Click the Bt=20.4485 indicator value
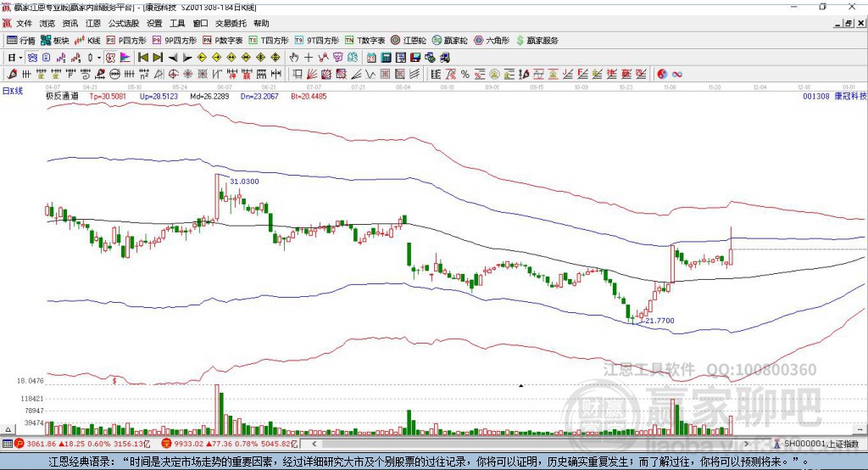This screenshot has width=868, height=470. [309, 96]
